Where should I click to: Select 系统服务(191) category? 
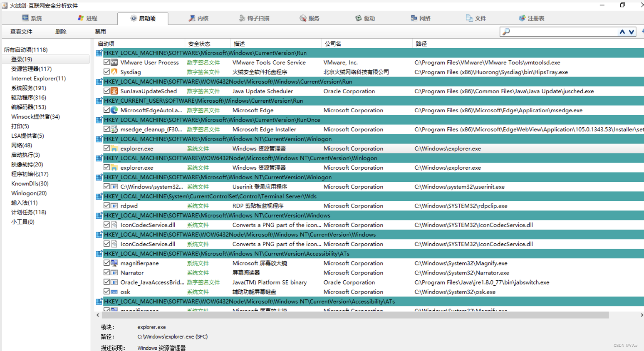[x=29, y=88]
